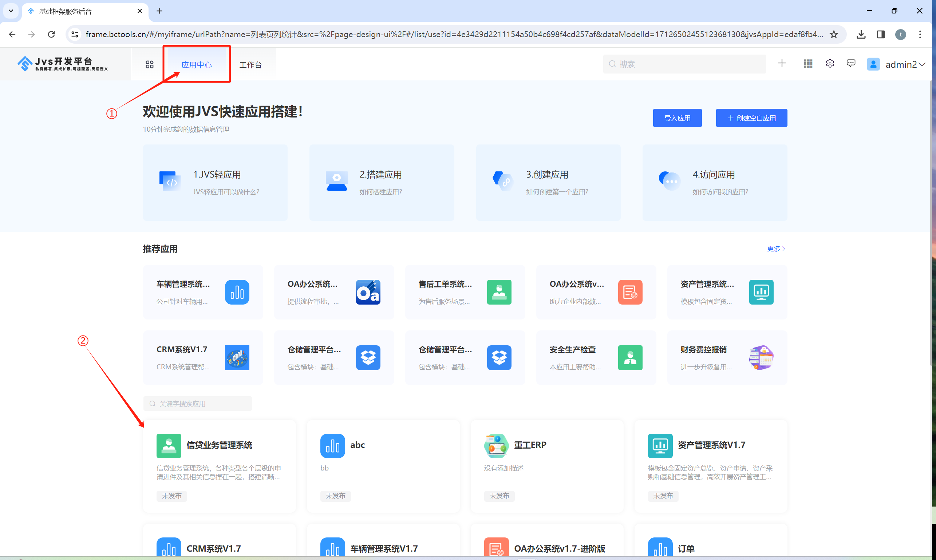Click the 10分钟完成您的数据信息管理 subtitle

186,130
